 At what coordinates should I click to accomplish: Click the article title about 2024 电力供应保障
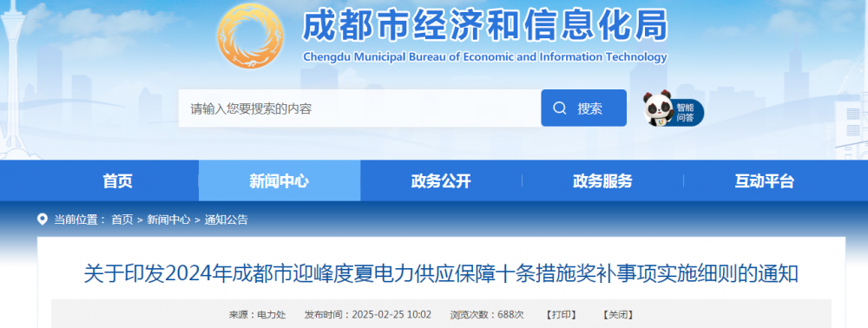[441, 274]
